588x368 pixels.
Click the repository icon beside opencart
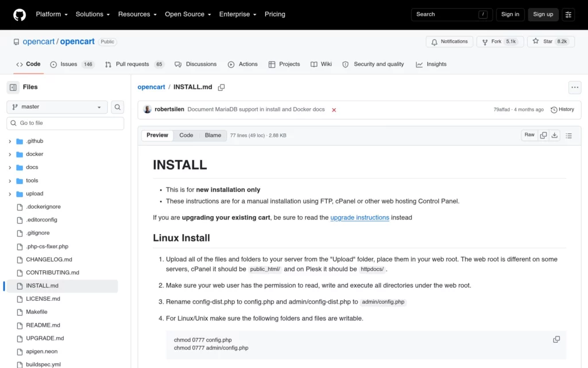[x=16, y=42]
